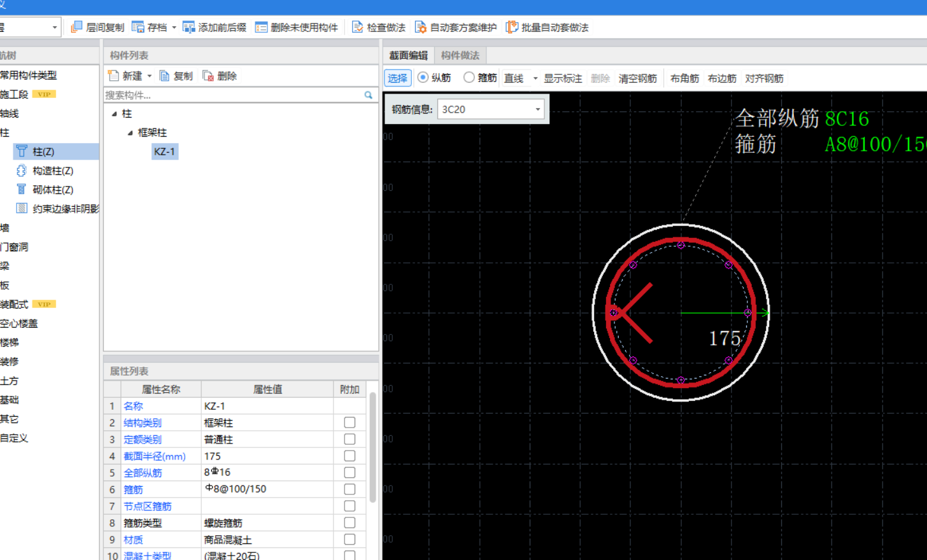
Task: Open the 钢筋信息 3C20 dropdown
Action: (538, 109)
